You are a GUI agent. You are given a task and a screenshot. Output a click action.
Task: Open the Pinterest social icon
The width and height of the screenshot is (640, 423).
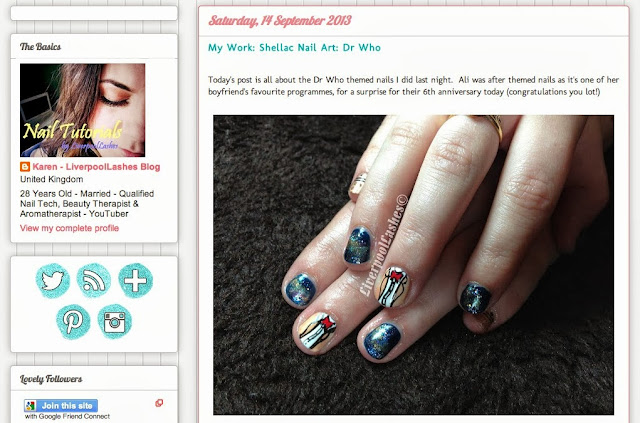73,321
